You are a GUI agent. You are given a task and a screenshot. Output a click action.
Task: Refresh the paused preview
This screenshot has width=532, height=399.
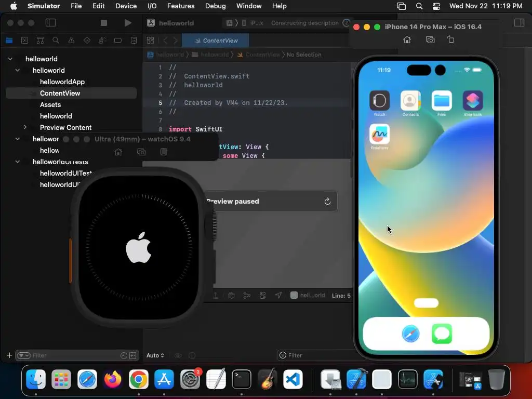click(x=327, y=201)
